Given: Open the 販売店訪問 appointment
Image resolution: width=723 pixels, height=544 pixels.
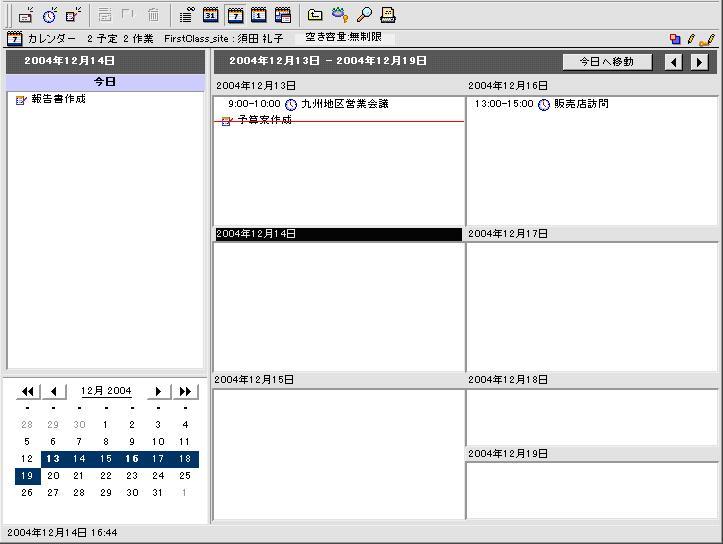Looking at the screenshot, I should coord(580,104).
